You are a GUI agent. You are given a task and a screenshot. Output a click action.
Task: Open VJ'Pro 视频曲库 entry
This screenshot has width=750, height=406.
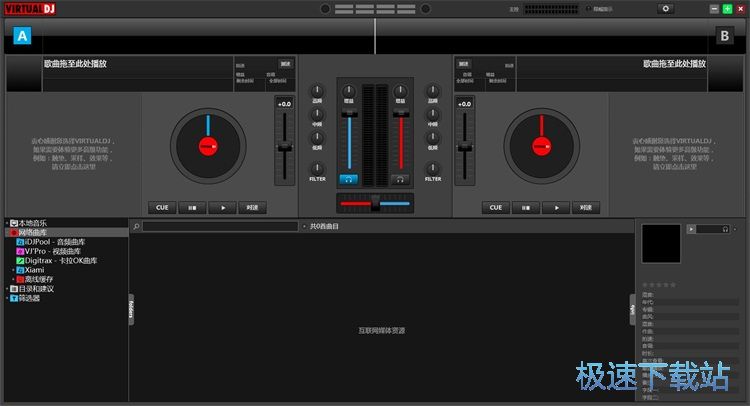[53, 251]
